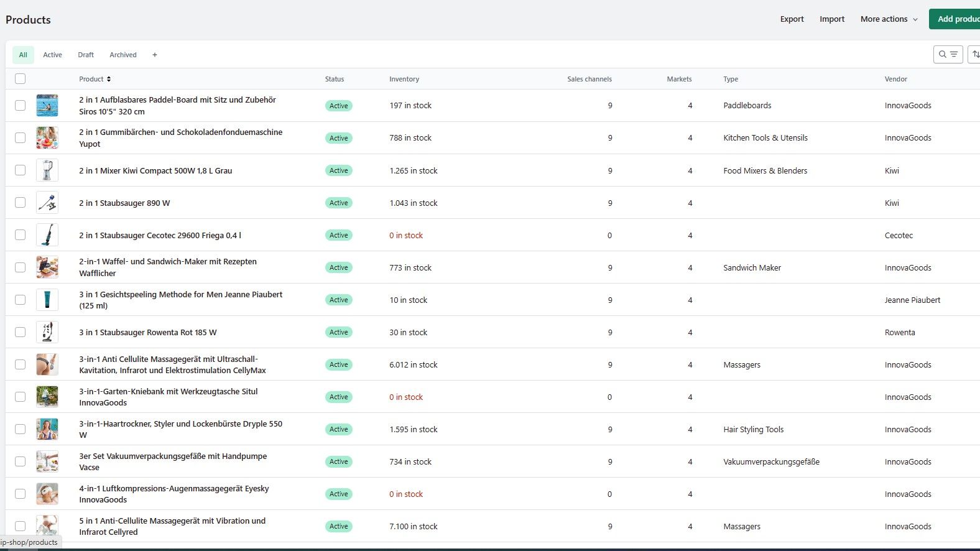980x551 pixels.
Task: Open the search and filter button
Action: pyautogui.click(x=948, y=55)
